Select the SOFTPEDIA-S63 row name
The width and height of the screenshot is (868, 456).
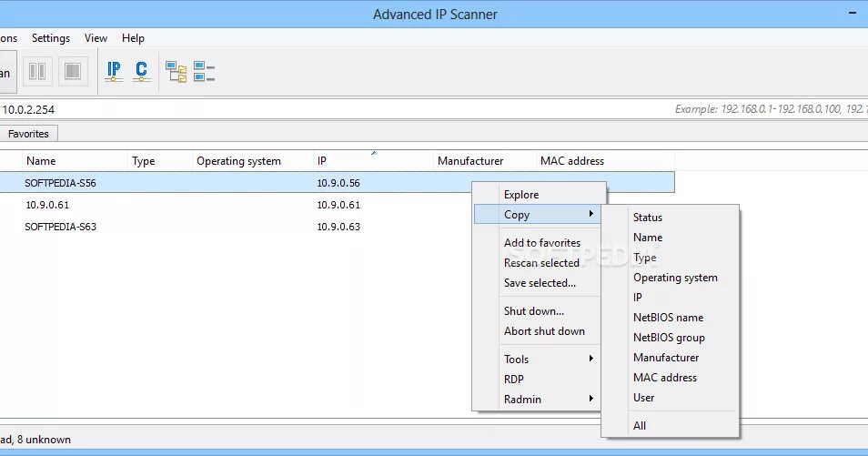point(60,226)
